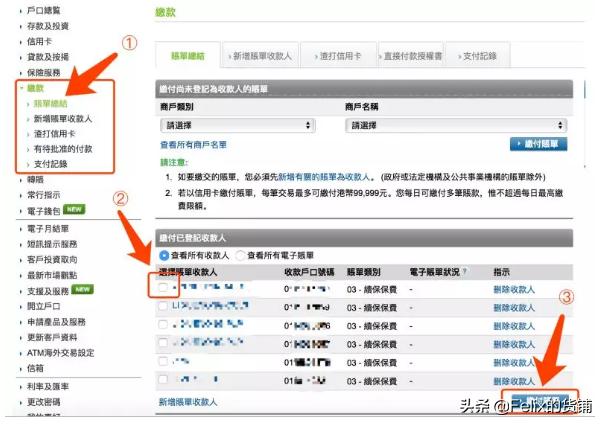Viewport: 604px width, 426px height.
Task: Select 繳付信用卡 in the sidebar submenu
Action: pyautogui.click(x=54, y=134)
